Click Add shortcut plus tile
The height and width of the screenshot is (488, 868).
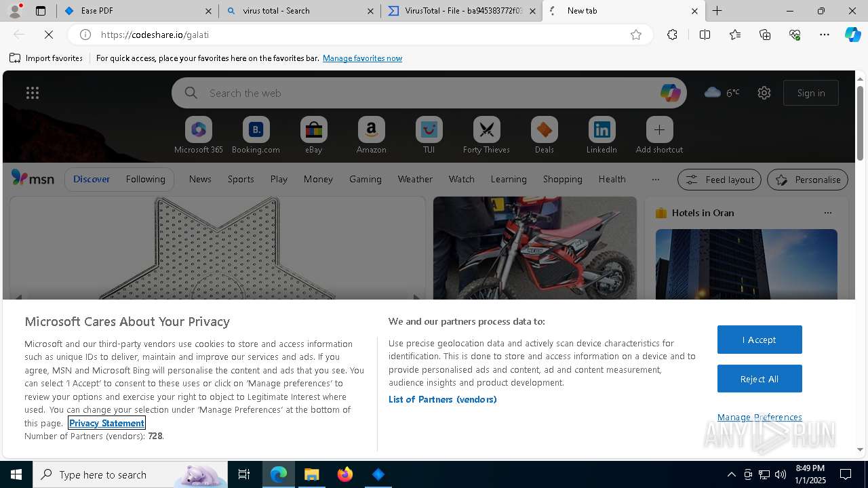[x=660, y=136]
